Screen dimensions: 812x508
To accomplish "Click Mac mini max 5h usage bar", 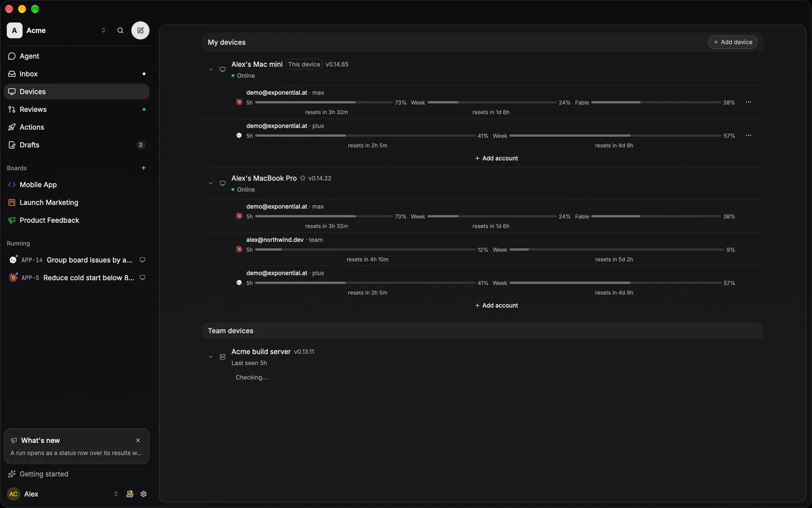I will tap(324, 102).
